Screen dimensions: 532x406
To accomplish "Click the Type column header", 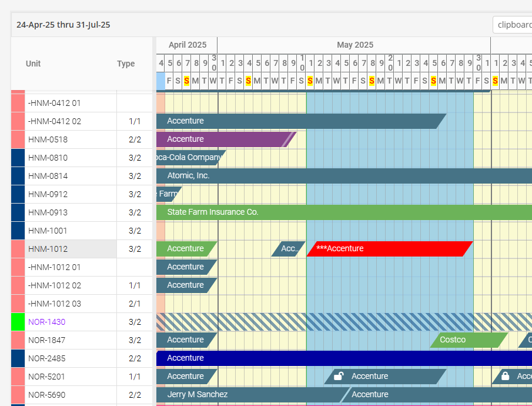I will (x=126, y=64).
